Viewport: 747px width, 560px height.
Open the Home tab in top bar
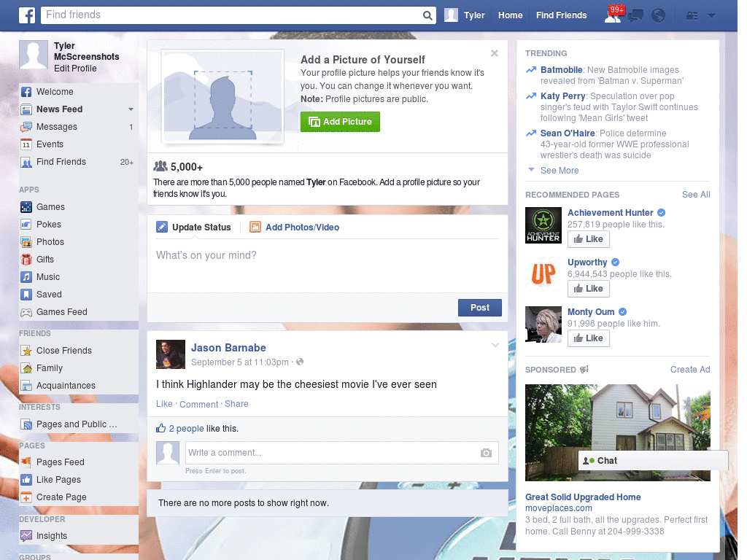pyautogui.click(x=510, y=15)
